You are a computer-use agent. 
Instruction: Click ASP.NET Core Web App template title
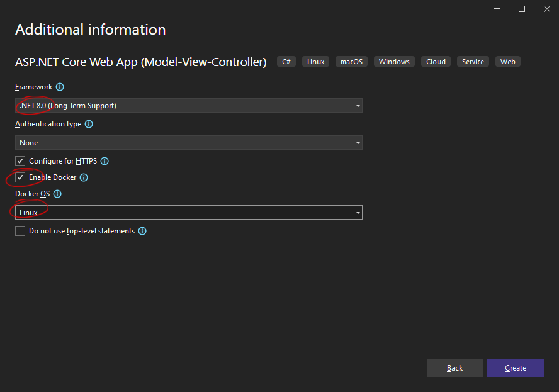pyautogui.click(x=141, y=62)
